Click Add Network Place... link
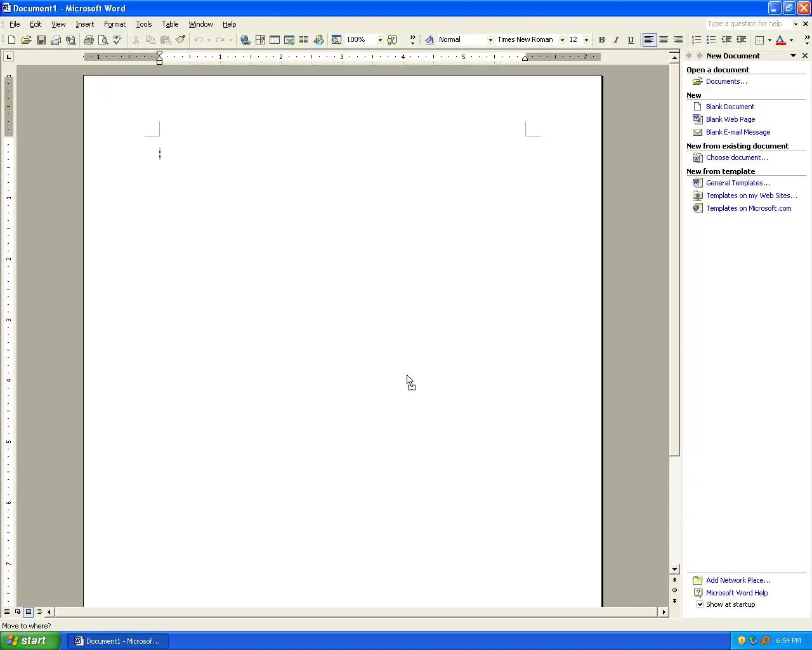This screenshot has height=650, width=812. [738, 580]
